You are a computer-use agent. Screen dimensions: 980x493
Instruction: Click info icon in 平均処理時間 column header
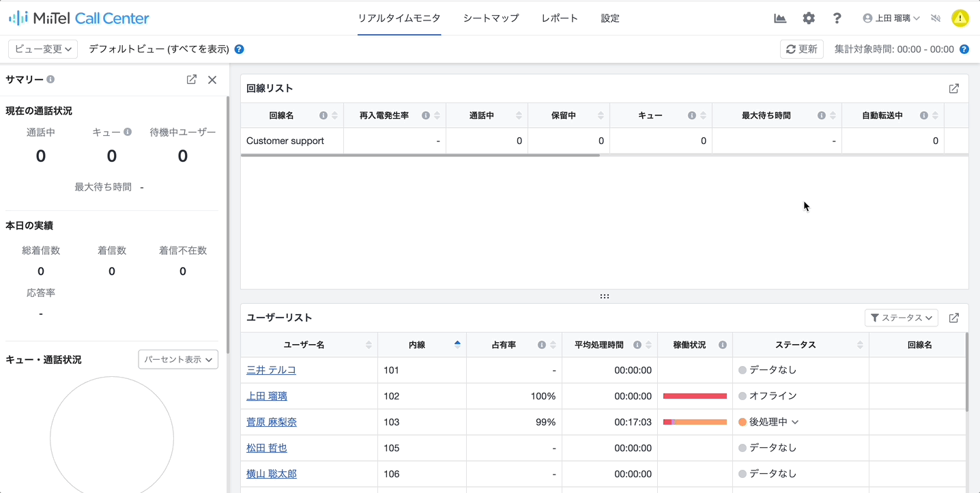pos(637,345)
